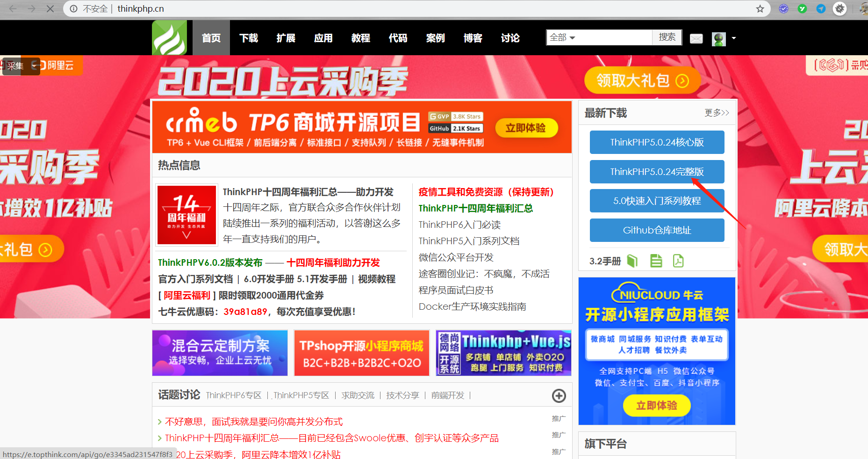Click the user avatar in the top navigation
The image size is (868, 459).
(x=718, y=39)
